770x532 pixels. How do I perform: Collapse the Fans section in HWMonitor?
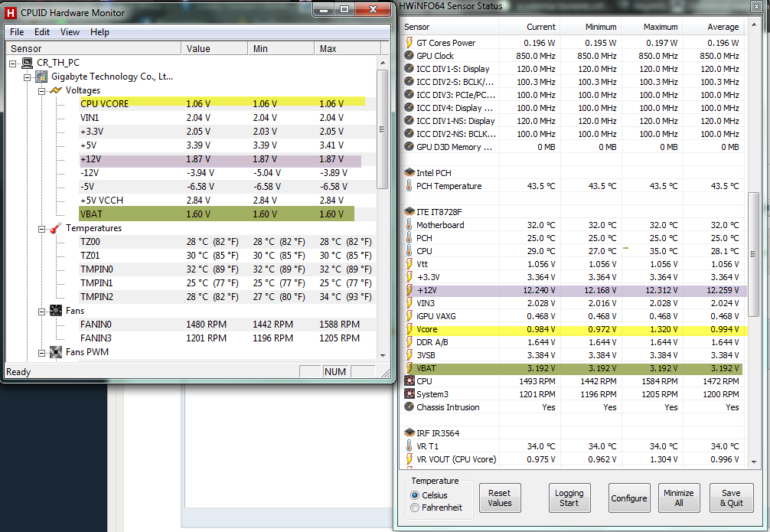click(x=42, y=312)
